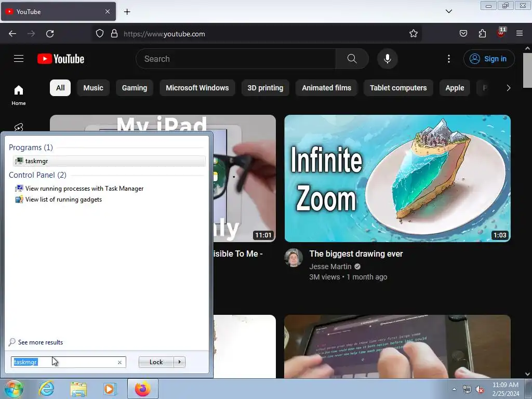532x399 pixels.
Task: Click the uBlock extension icon with badge
Action: [501, 32]
